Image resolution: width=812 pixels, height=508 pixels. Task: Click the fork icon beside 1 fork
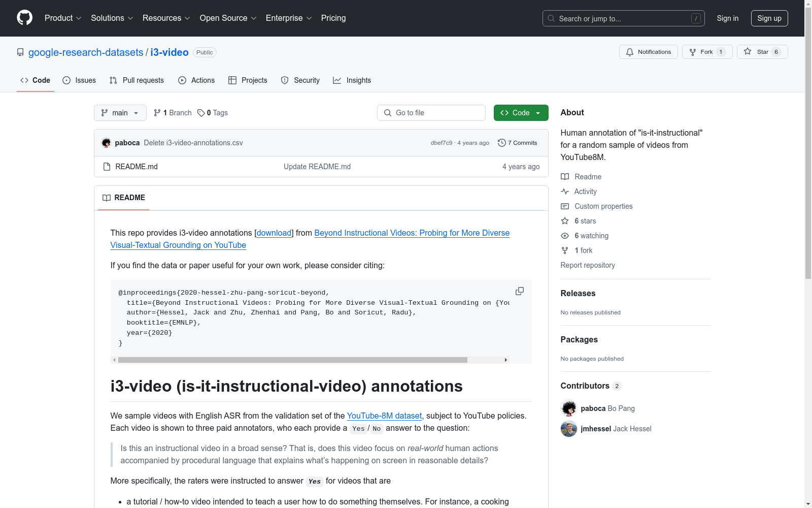(565, 250)
